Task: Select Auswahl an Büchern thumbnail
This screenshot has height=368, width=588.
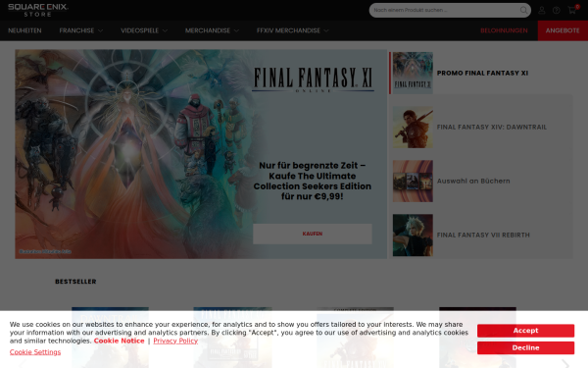Action: (x=413, y=181)
